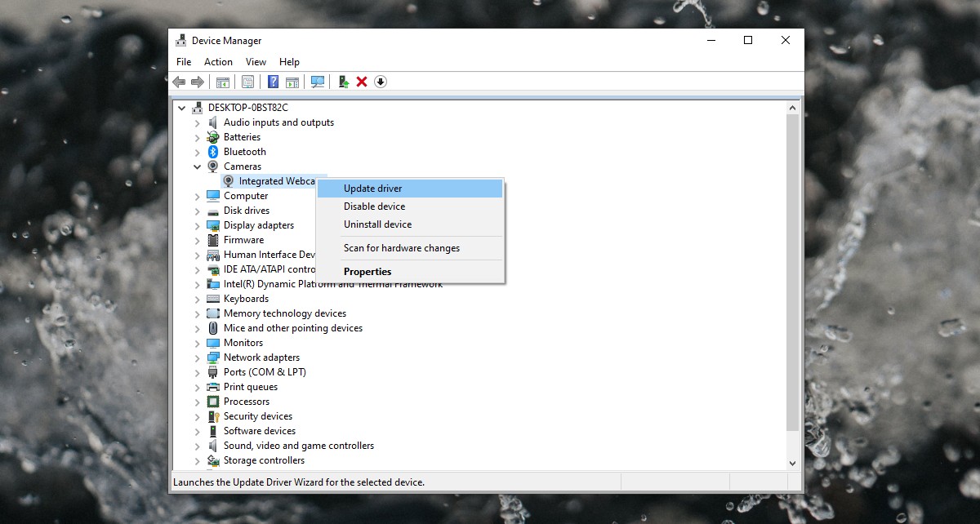This screenshot has height=524, width=980.
Task: Expand the Processors category chevron
Action: (197, 402)
